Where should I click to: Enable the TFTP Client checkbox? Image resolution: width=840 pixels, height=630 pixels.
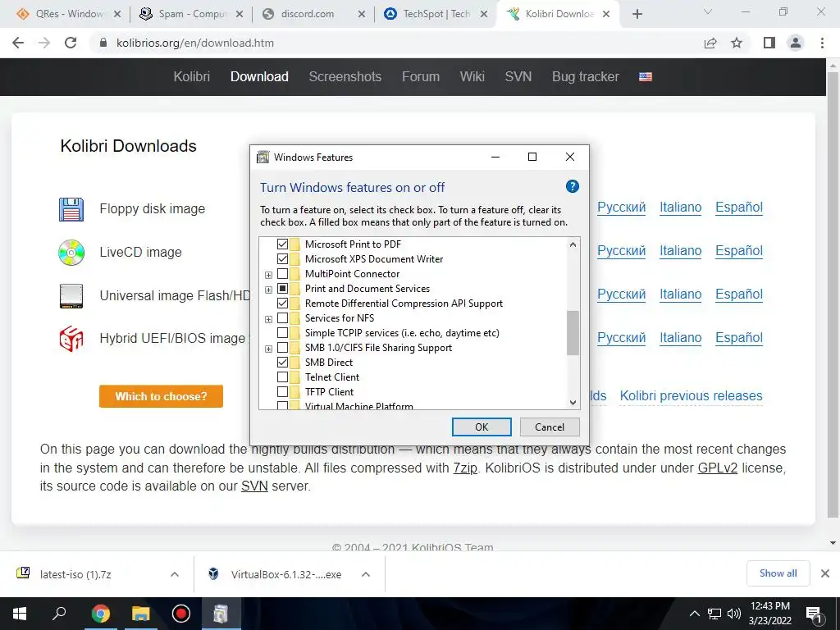tap(282, 391)
